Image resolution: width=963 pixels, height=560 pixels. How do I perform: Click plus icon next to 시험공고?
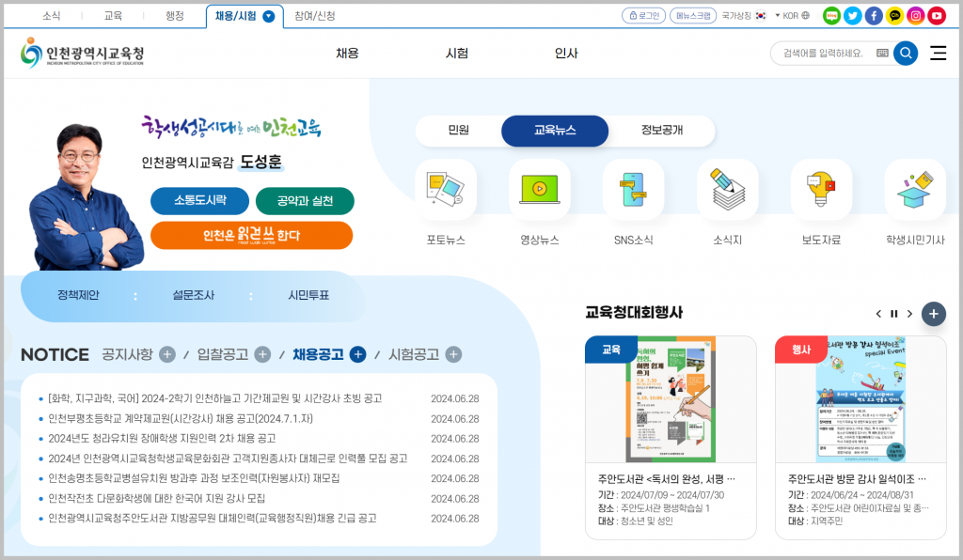pyautogui.click(x=453, y=354)
